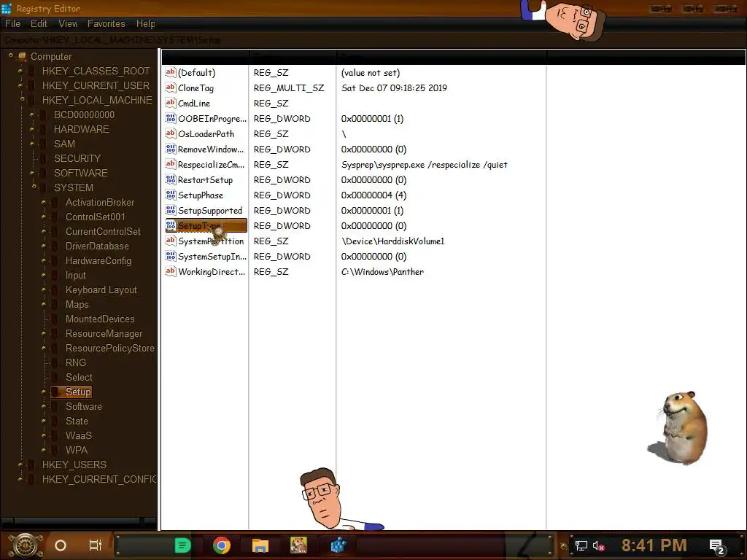747x560 pixels.
Task: Select the SAM key in tree
Action: click(64, 144)
